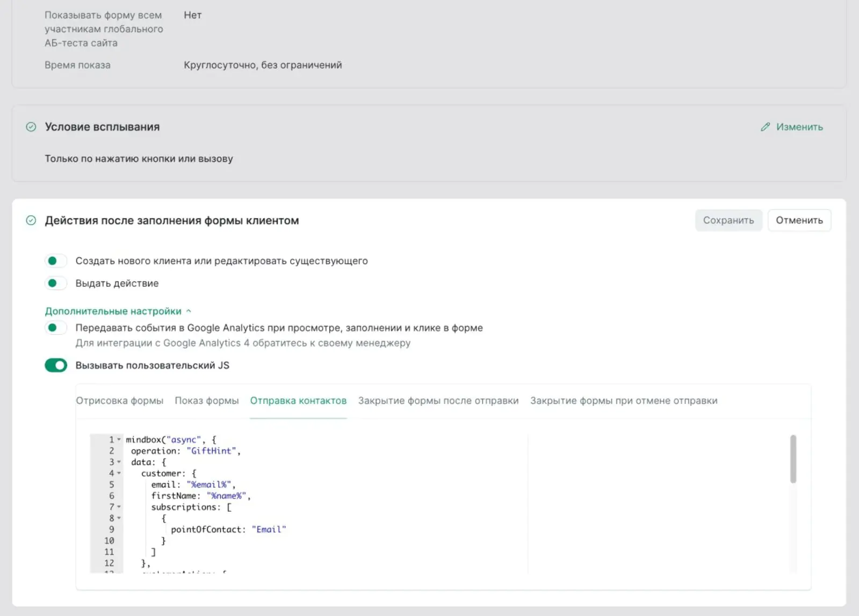Screen dimensions: 859x616
Task: Fold the object at line 8
Action: pyautogui.click(x=119, y=519)
